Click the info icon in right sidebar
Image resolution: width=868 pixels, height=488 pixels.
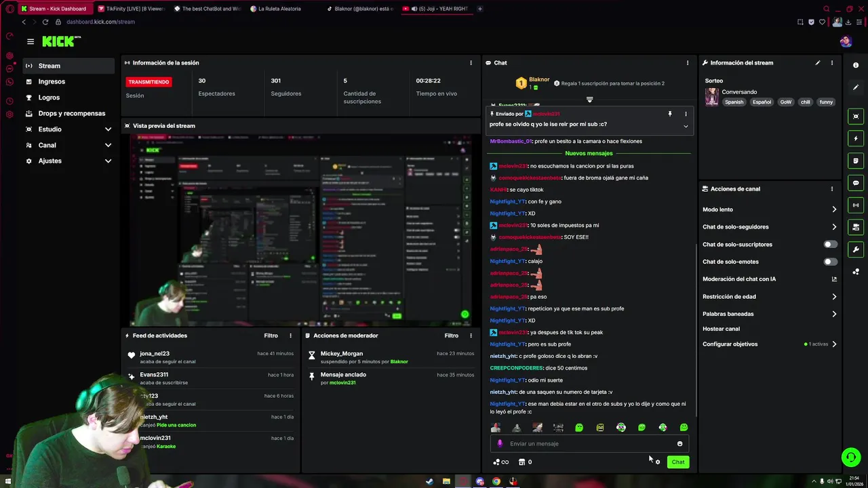coord(856,65)
